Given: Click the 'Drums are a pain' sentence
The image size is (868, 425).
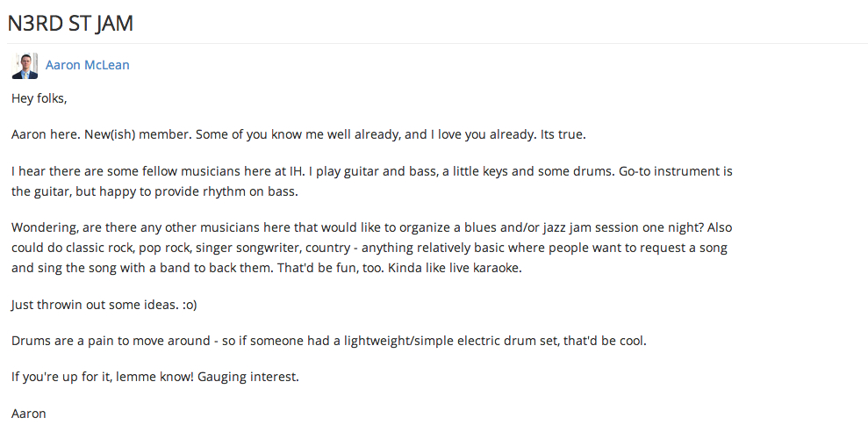Looking at the screenshot, I should 329,341.
